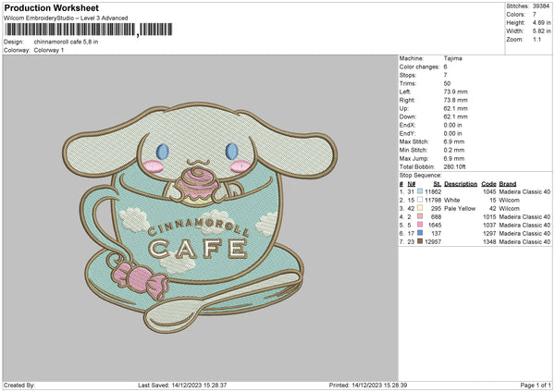Click the white swatch in stop row 2
Viewport: 555px width, 392px height.
pos(420,200)
